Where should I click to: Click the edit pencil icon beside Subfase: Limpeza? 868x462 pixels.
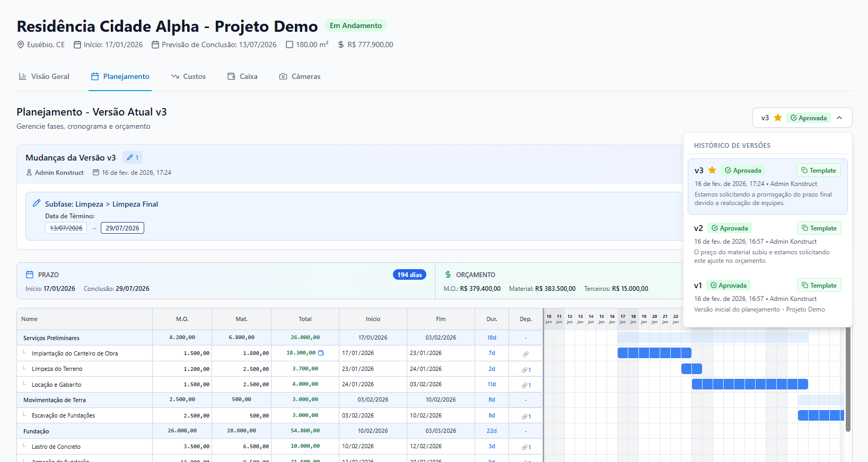click(x=37, y=203)
